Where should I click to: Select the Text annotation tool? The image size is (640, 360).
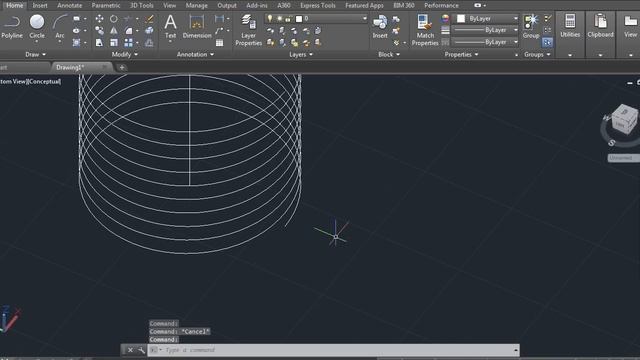[170, 27]
